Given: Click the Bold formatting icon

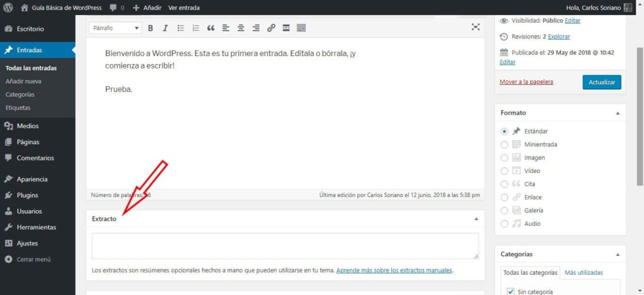Looking at the screenshot, I should [x=150, y=28].
